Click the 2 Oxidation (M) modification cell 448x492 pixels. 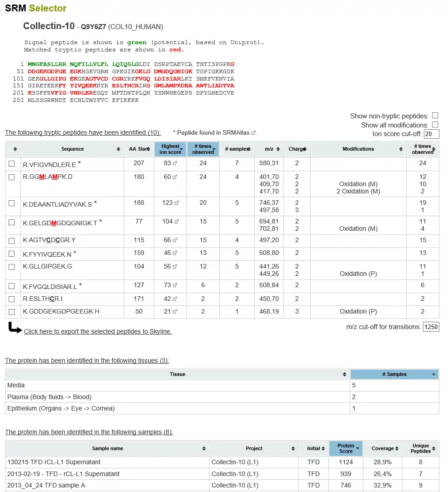(358, 192)
